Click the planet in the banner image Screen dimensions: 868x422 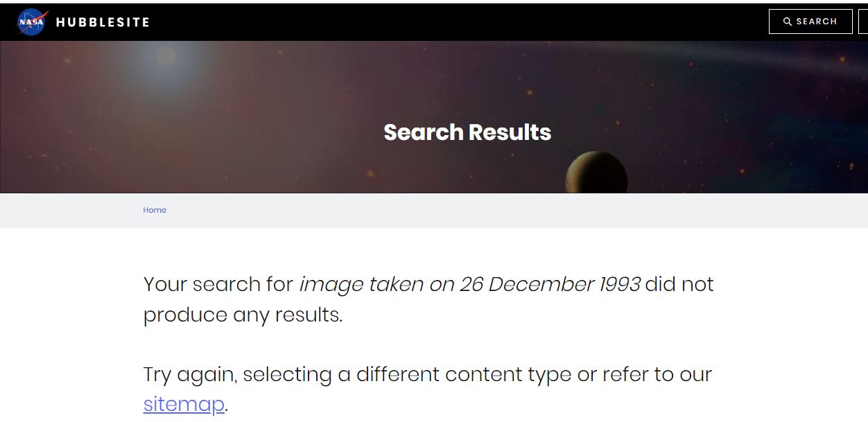tap(596, 173)
